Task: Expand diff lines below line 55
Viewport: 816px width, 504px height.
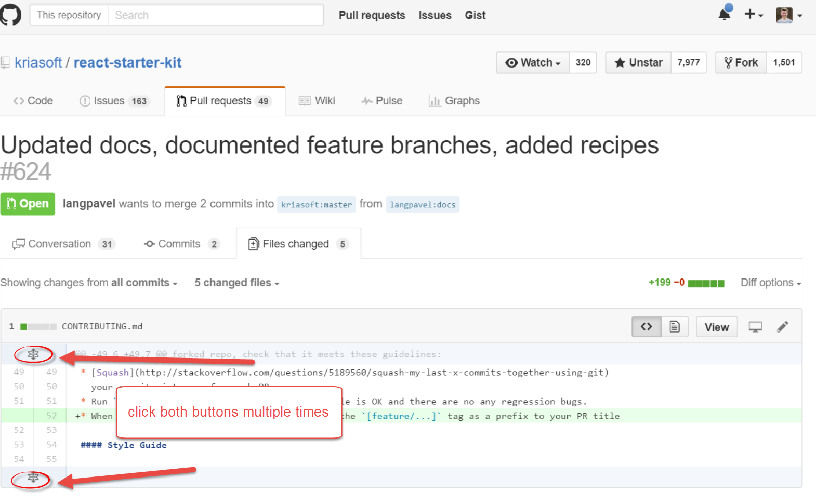Action: tap(33, 478)
